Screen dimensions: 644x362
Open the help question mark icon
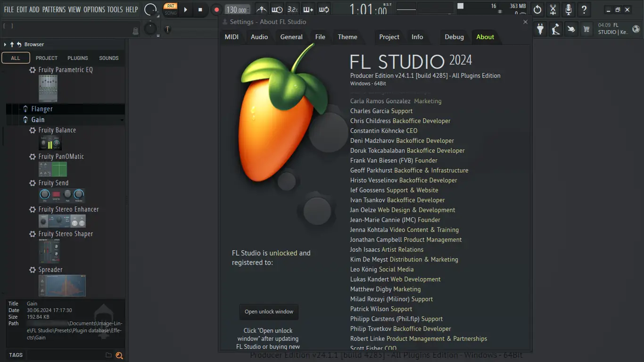point(584,9)
